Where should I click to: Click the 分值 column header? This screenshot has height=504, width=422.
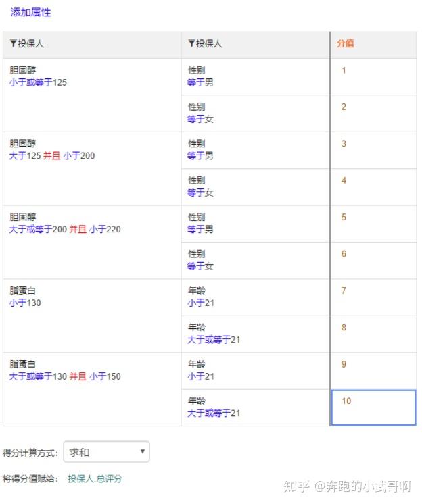point(346,44)
